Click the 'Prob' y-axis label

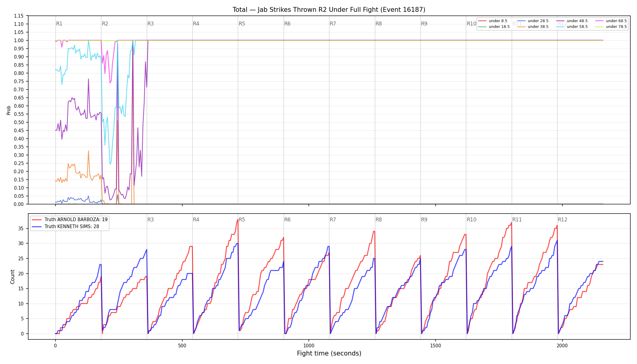(x=9, y=110)
